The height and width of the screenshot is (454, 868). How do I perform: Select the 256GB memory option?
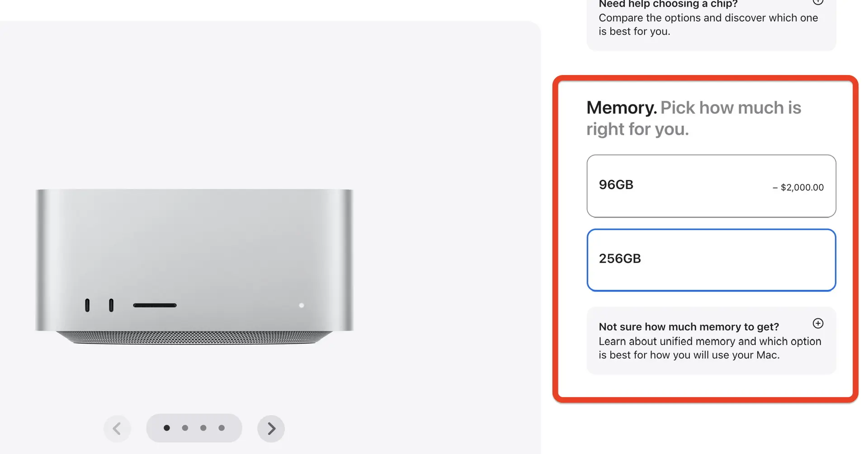click(711, 260)
